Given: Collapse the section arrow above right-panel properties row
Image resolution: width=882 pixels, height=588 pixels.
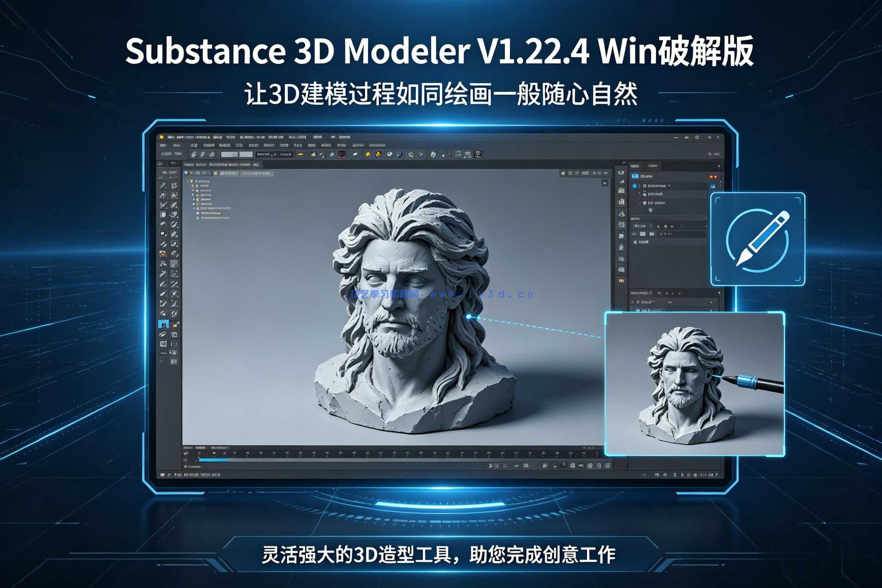Looking at the screenshot, I should pos(705,218).
